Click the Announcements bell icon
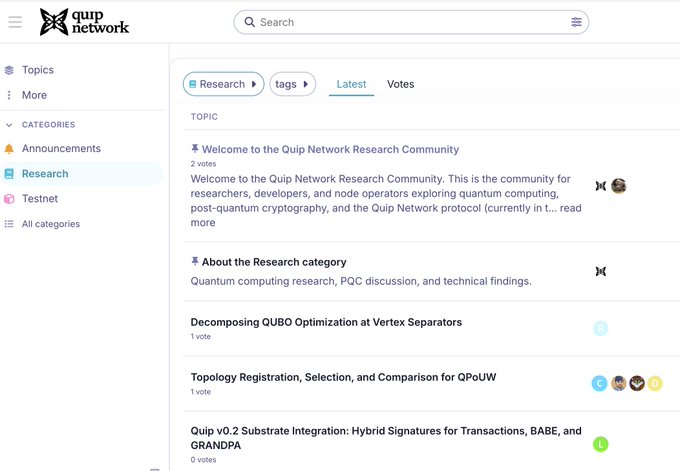680x471 pixels. tap(9, 149)
